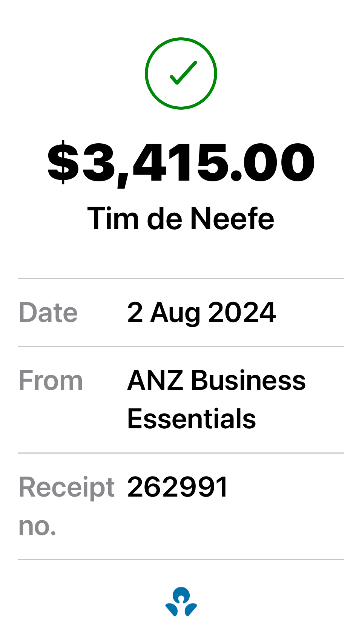The height and width of the screenshot is (644, 362).
Task: Tap the From label
Action: (x=51, y=380)
